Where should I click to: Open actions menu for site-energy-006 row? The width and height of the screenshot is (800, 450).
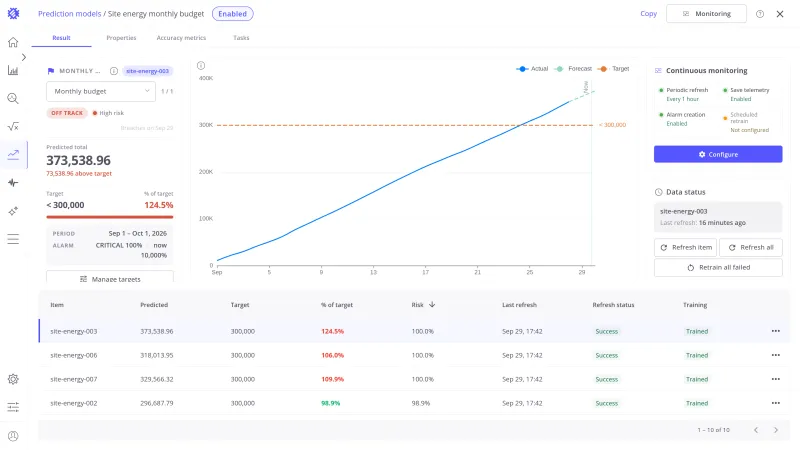(776, 355)
